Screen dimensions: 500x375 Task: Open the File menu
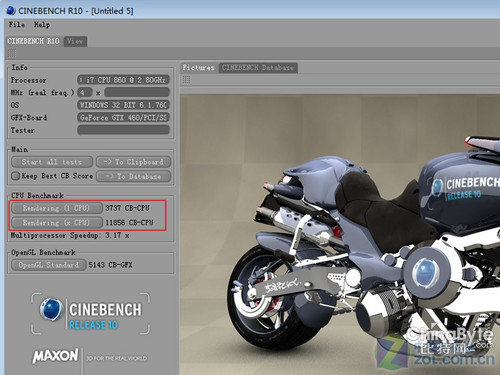coord(17,25)
